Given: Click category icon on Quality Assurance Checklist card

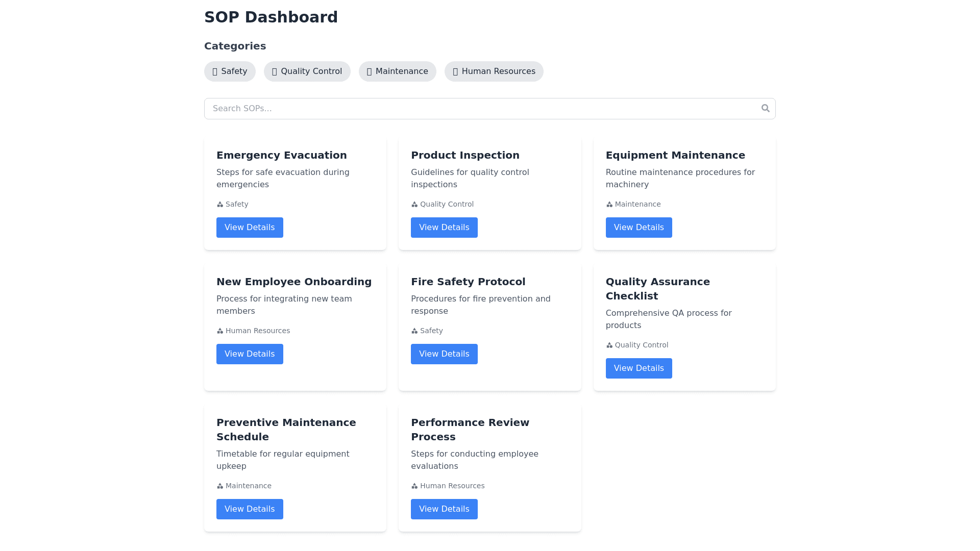Looking at the screenshot, I should tap(609, 345).
